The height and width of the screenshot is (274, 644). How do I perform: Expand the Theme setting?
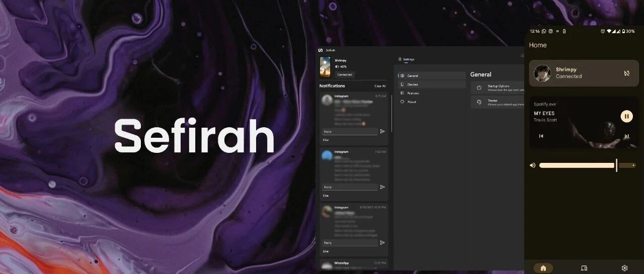click(x=498, y=102)
